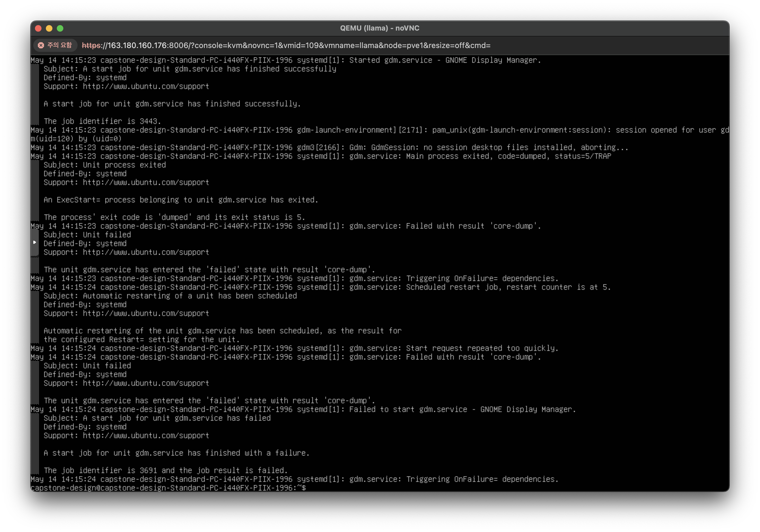Minimize window with the yellow button
This screenshot has width=760, height=532.
[49, 28]
